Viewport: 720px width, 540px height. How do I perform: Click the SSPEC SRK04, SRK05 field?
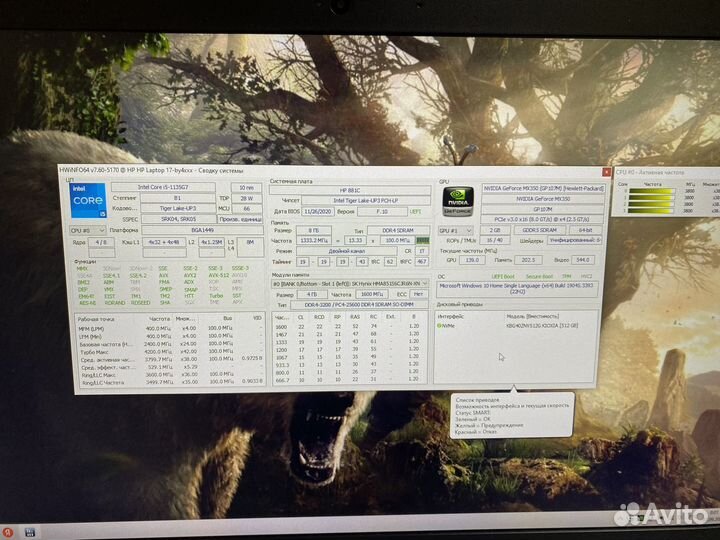pyautogui.click(x=178, y=219)
